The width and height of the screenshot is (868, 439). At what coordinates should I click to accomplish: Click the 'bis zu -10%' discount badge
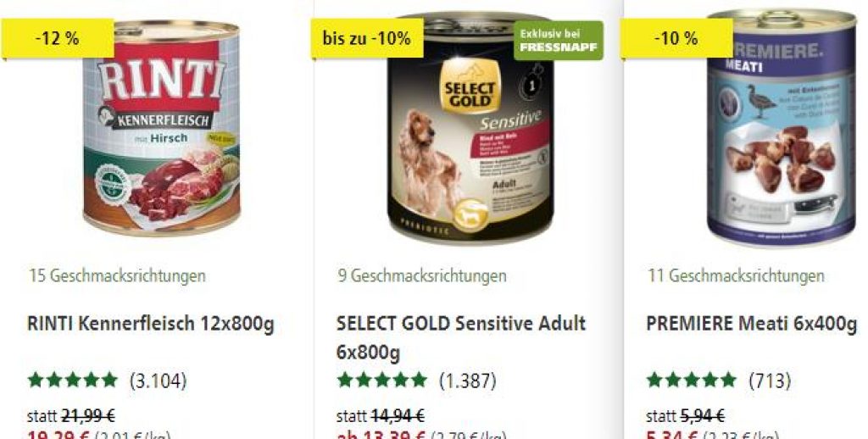pyautogui.click(x=366, y=39)
